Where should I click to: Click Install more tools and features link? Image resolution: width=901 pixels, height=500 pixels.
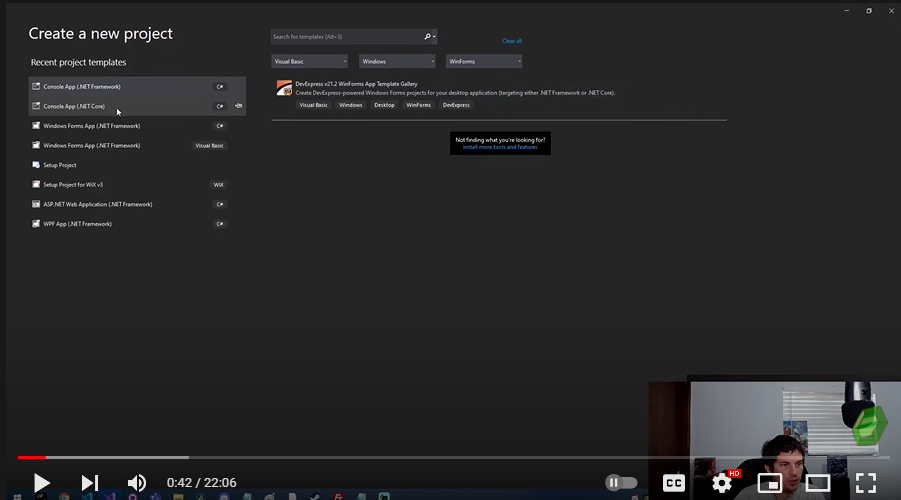coord(500,147)
